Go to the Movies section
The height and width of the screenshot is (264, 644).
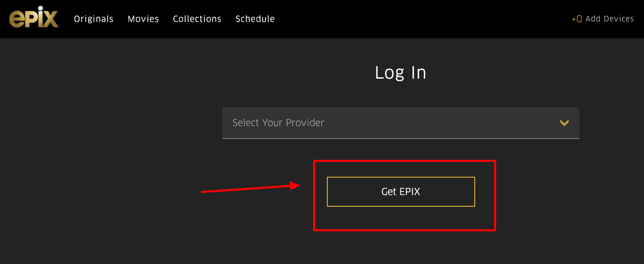pos(143,19)
